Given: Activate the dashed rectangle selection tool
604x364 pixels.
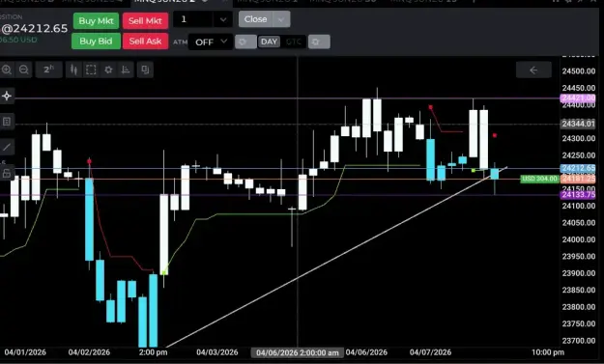Looking at the screenshot, I should (91, 70).
